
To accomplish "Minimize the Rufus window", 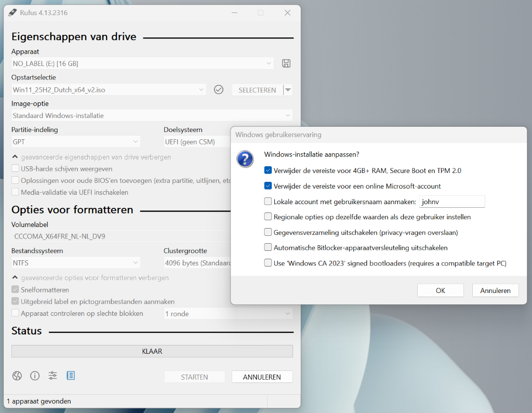I will tap(234, 12).
